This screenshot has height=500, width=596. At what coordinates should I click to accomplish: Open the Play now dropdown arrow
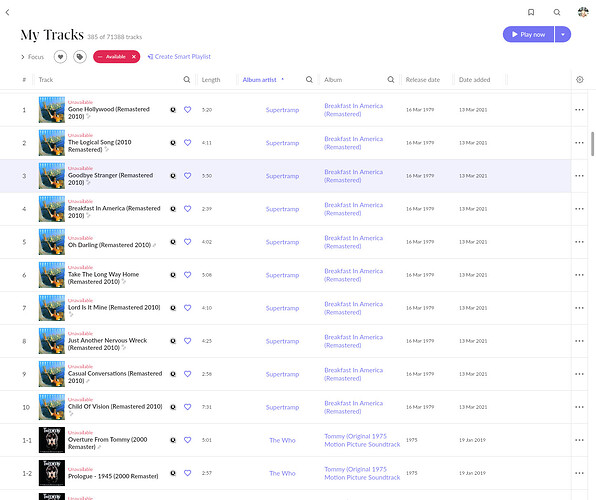tap(563, 35)
